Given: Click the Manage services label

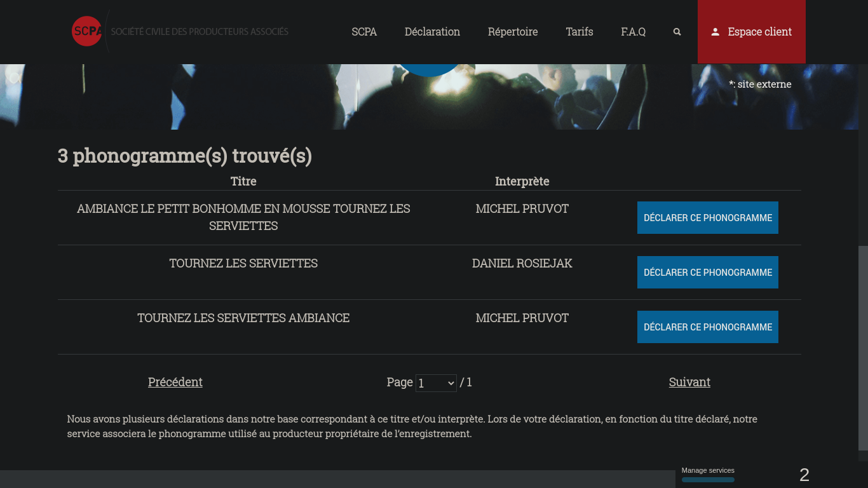Looking at the screenshot, I should point(708,470).
